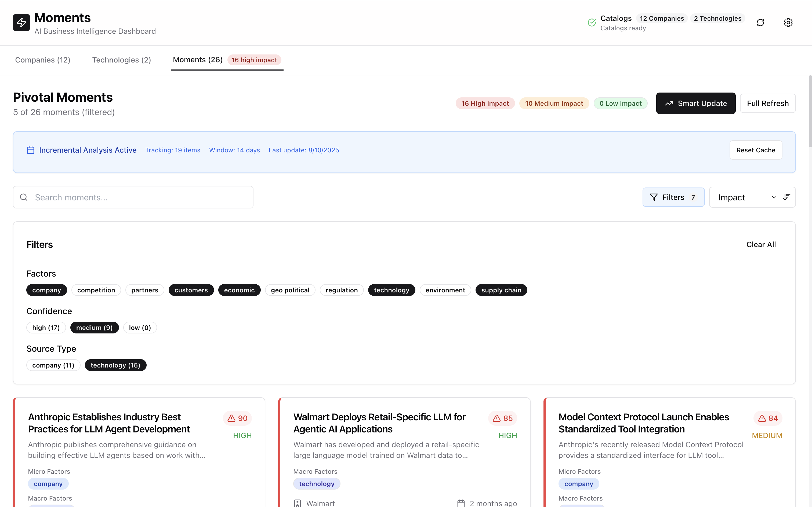Open settings via the gear icon
This screenshot has height=507, width=812.
pos(788,23)
